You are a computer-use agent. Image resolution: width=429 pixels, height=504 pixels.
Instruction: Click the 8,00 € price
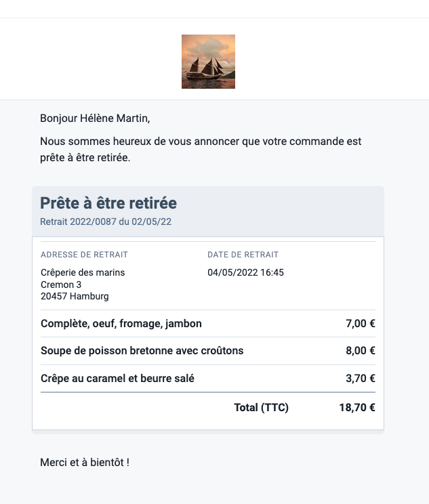[361, 351]
